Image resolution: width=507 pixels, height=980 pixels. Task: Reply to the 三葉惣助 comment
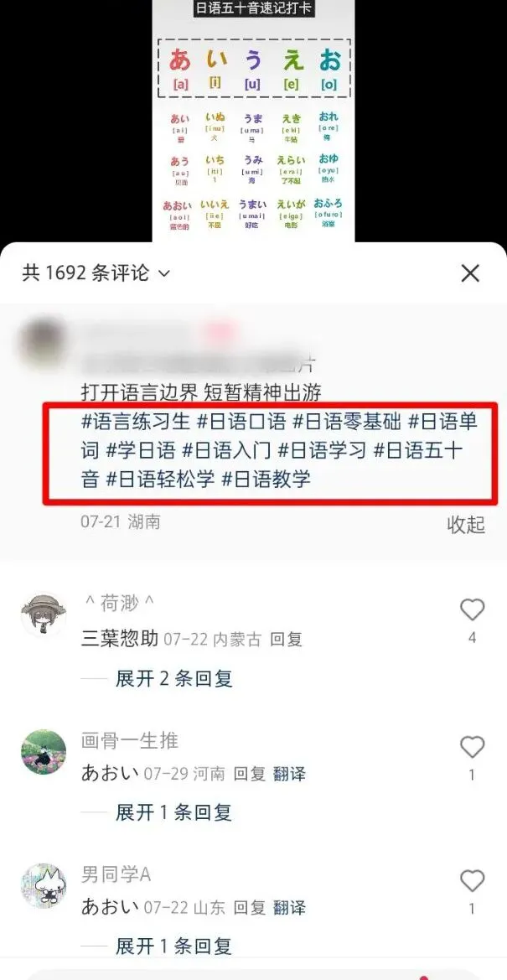click(287, 640)
